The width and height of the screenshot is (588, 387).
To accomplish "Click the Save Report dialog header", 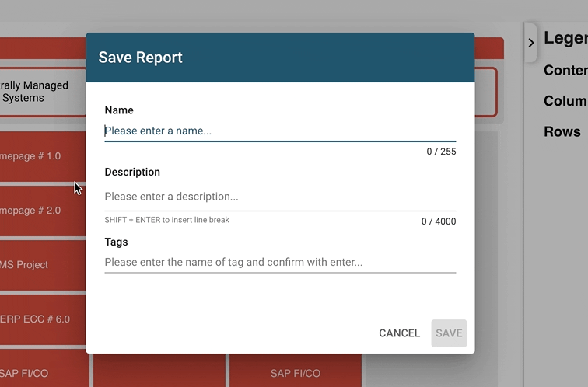I will coord(280,58).
